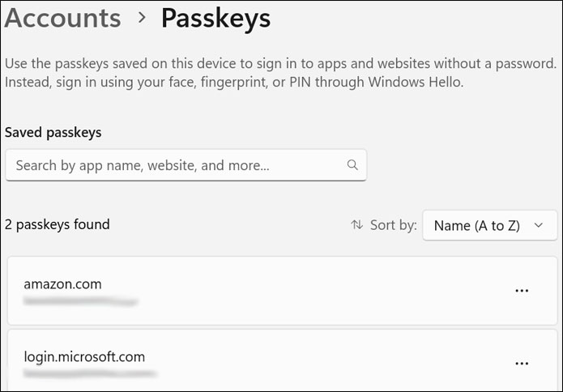Click blurred username under login.microsoft.com
The image size is (563, 392).
tap(89, 374)
